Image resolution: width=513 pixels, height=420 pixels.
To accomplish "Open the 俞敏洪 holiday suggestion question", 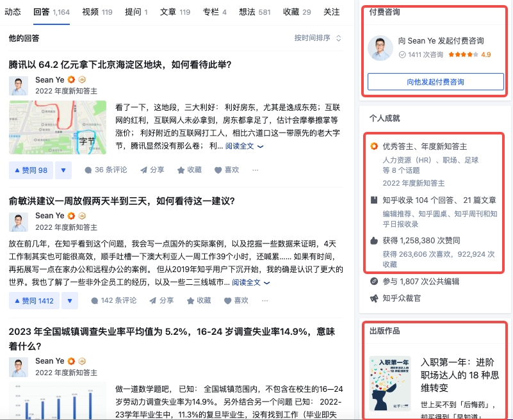I will [122, 201].
